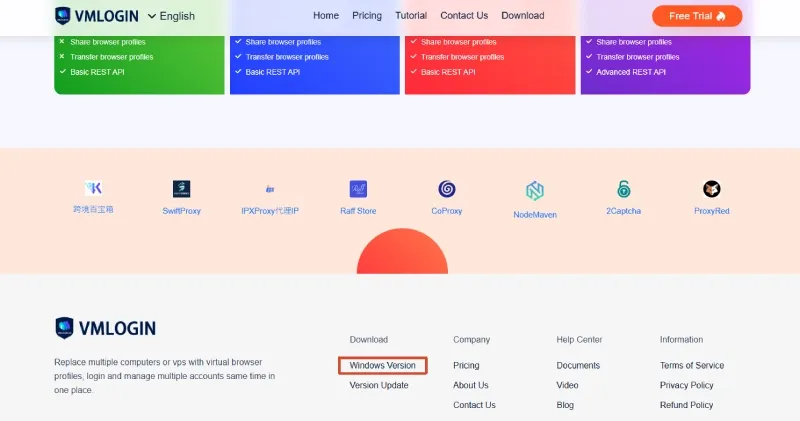The image size is (800, 421).
Task: Open Download in the top navigation
Action: click(x=522, y=15)
